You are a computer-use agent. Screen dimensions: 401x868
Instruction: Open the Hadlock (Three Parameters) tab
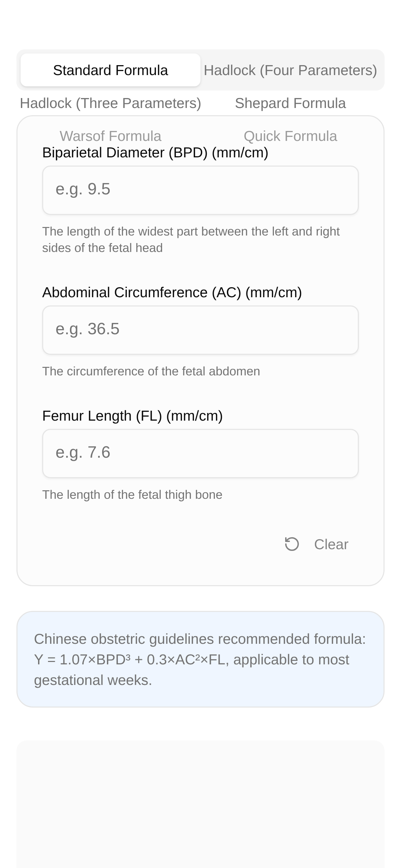click(110, 103)
